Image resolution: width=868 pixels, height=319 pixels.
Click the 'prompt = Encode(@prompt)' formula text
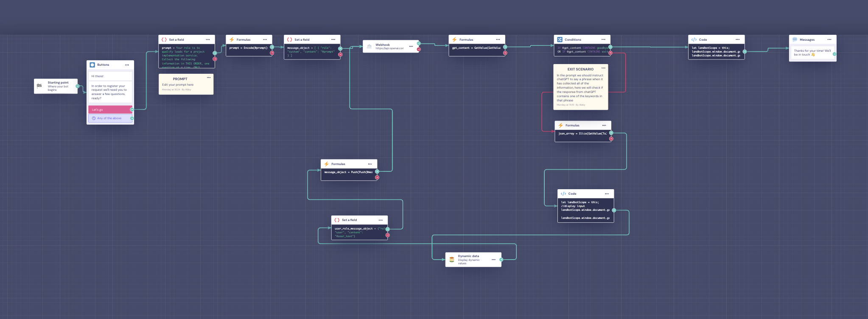click(x=248, y=48)
